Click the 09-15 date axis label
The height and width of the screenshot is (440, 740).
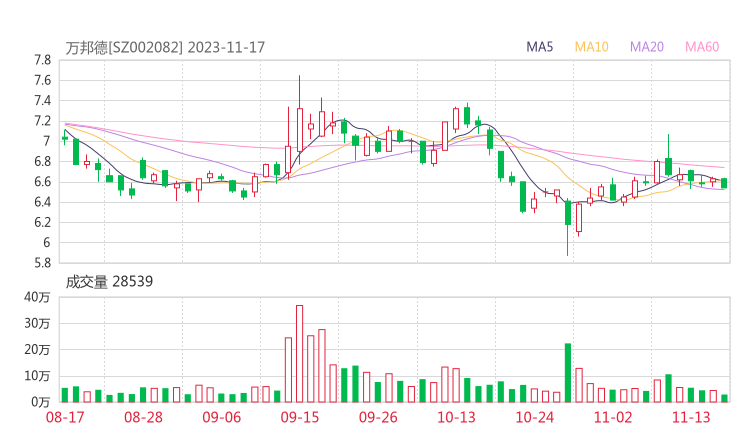[x=300, y=417]
